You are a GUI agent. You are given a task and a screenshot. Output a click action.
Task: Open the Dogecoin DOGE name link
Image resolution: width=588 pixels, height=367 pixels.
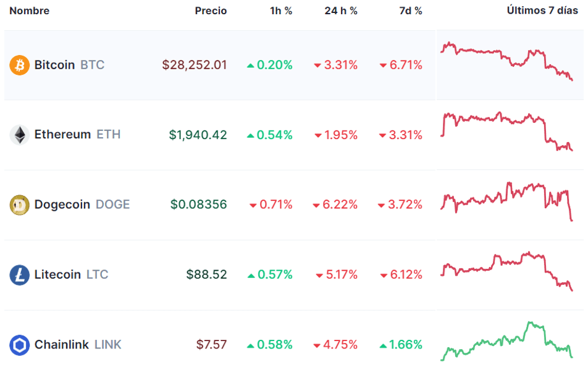(x=82, y=205)
